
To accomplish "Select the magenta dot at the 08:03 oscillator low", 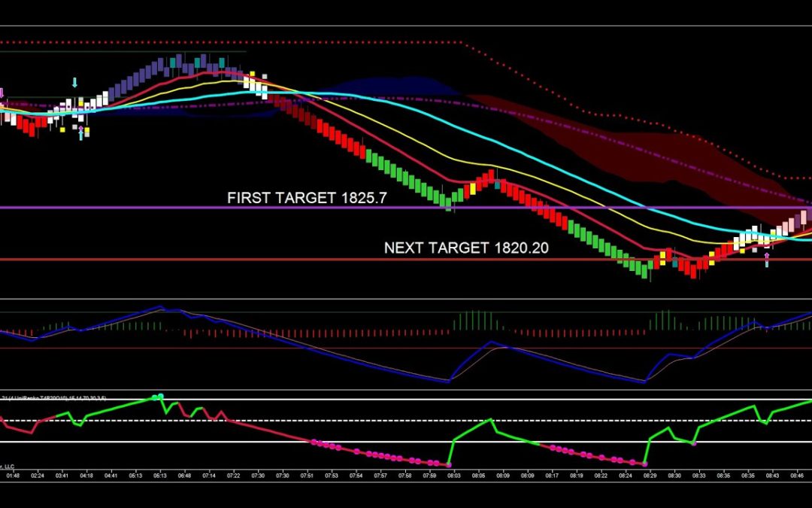I will pyautogui.click(x=449, y=466).
